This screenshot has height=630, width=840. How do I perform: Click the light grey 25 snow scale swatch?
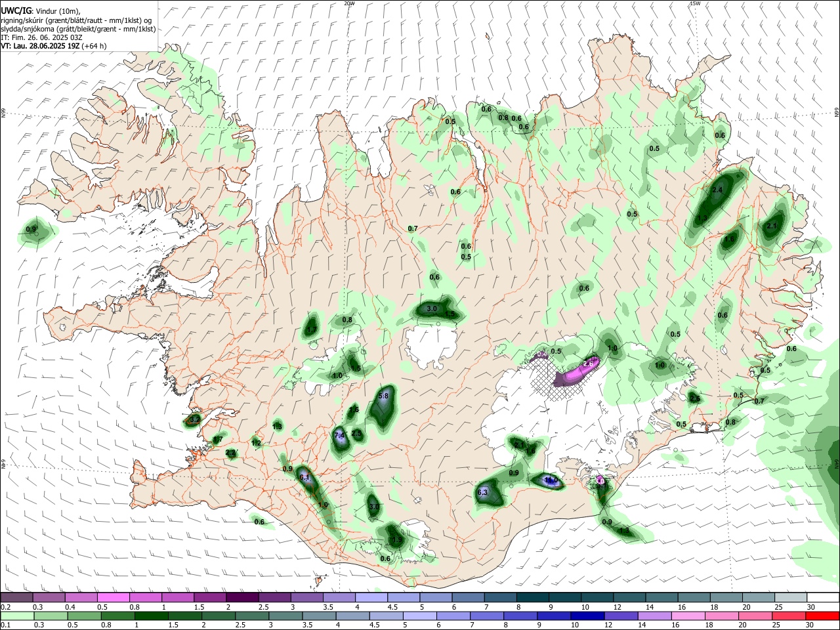791,597
